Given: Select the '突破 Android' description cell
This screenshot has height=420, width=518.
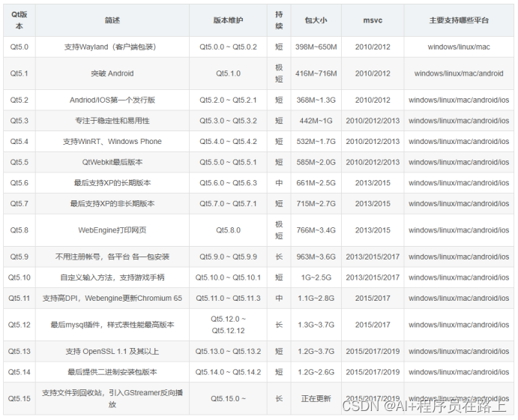Looking at the screenshot, I should tap(112, 73).
